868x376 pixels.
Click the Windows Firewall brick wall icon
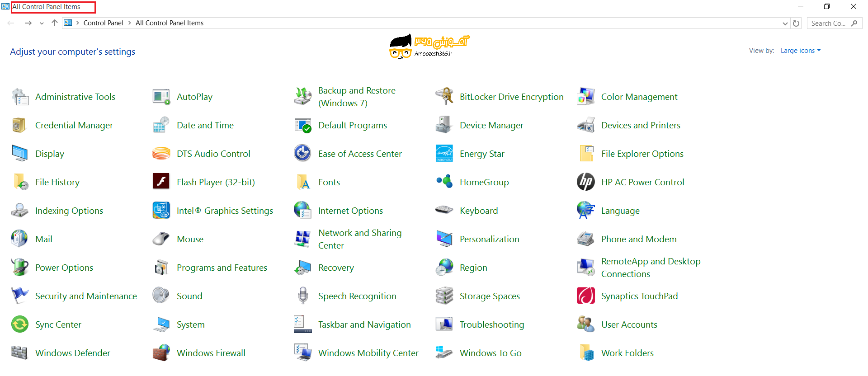[161, 353]
